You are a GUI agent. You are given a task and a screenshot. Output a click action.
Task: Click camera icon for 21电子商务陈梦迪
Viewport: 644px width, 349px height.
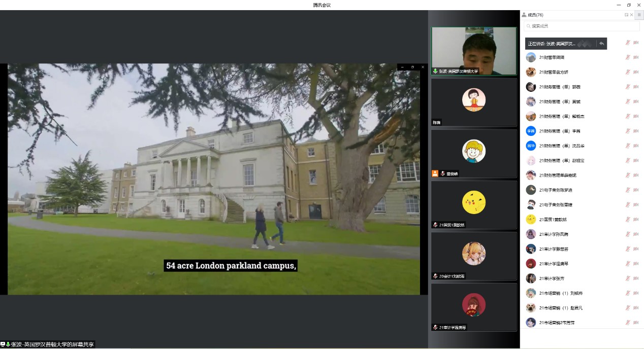click(x=636, y=190)
